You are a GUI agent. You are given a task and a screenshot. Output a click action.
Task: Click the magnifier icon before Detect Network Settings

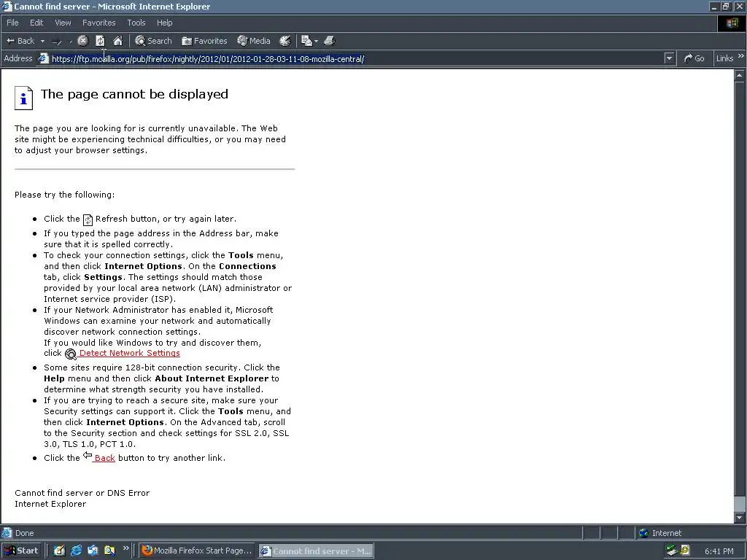click(71, 354)
